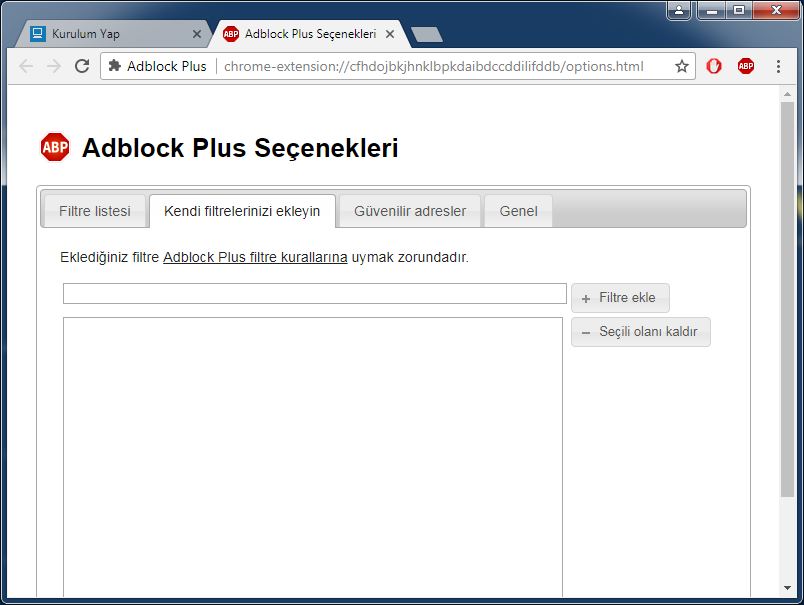Open the Opera extension icon in toolbar

point(714,66)
